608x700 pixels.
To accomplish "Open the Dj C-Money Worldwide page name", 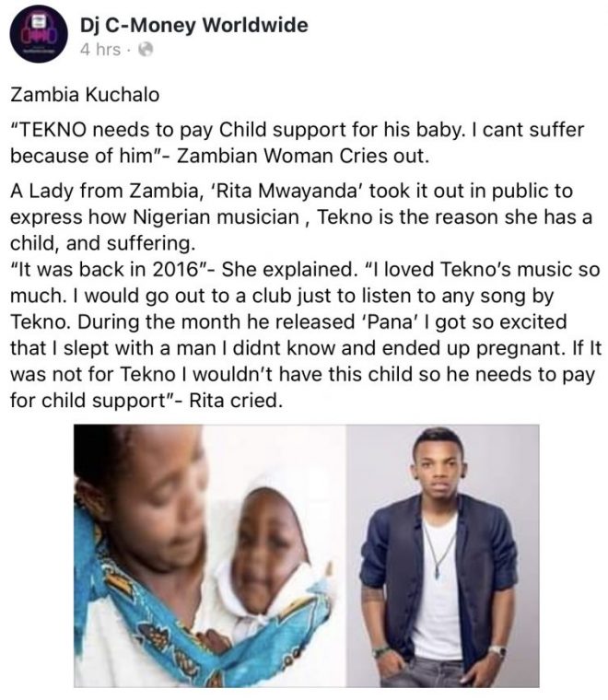I will tap(194, 25).
